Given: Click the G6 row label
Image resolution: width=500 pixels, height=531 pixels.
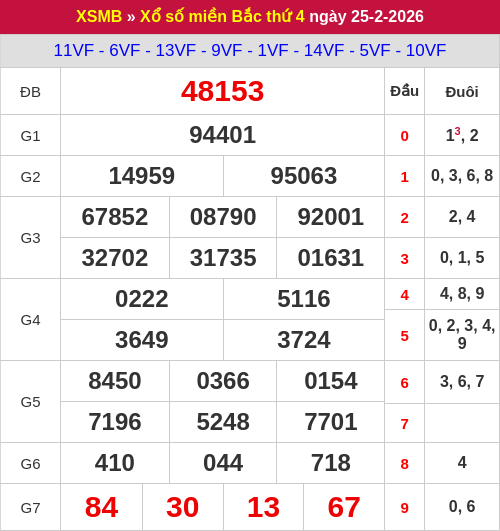Looking at the screenshot, I should (x=30, y=464).
